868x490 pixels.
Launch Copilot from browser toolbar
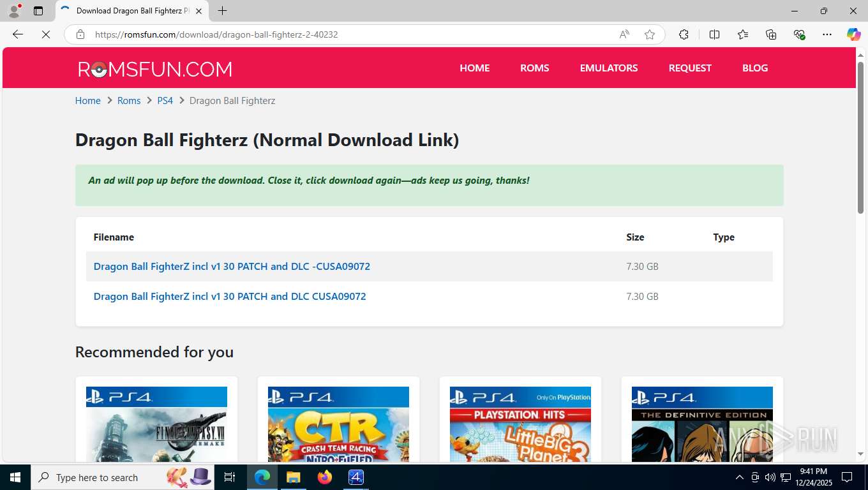[853, 34]
